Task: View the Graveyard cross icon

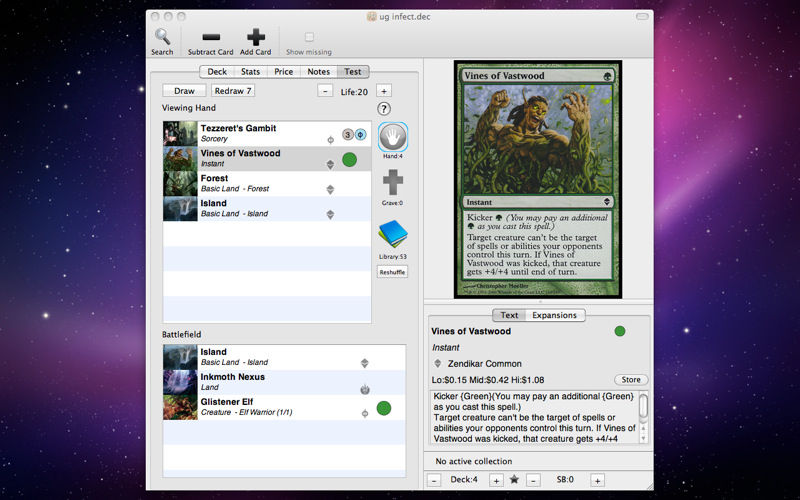Action: [393, 183]
